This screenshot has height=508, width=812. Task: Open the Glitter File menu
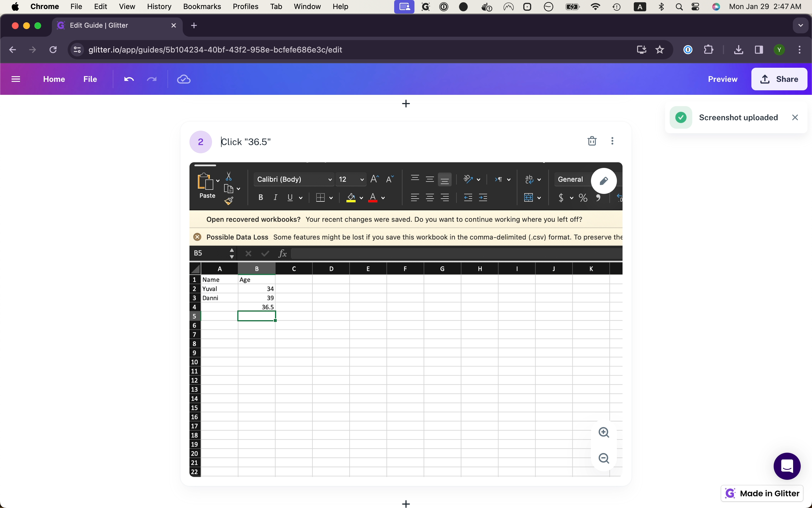click(x=90, y=79)
